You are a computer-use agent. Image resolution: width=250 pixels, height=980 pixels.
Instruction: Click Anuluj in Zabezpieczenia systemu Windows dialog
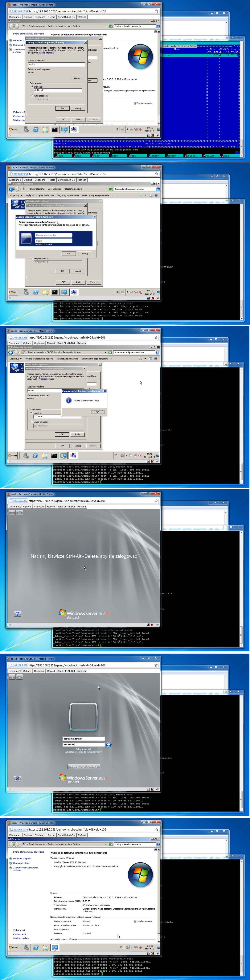point(85,253)
